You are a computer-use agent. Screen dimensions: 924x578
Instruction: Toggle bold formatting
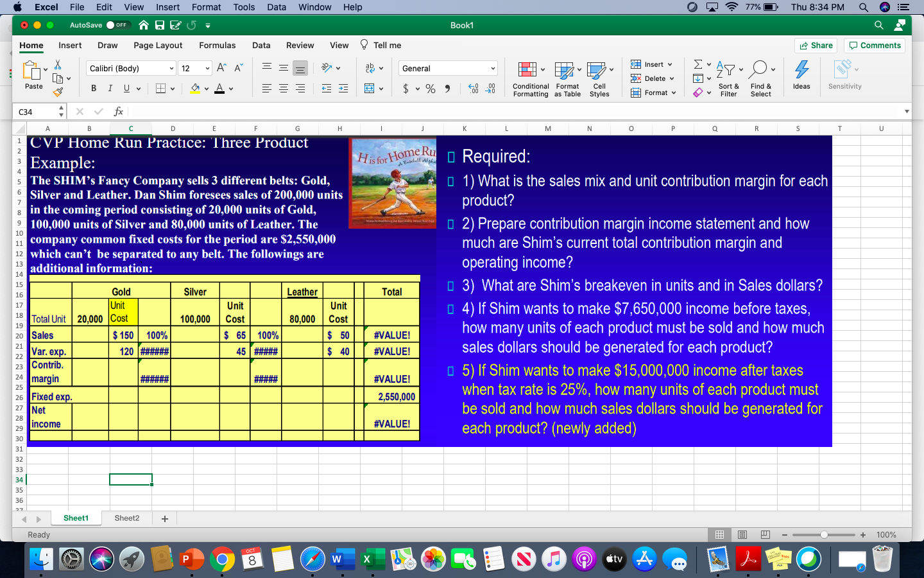coord(93,88)
